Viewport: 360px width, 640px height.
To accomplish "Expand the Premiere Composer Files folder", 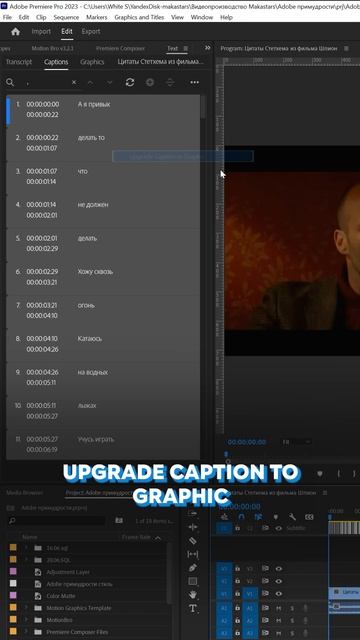I will (27, 632).
